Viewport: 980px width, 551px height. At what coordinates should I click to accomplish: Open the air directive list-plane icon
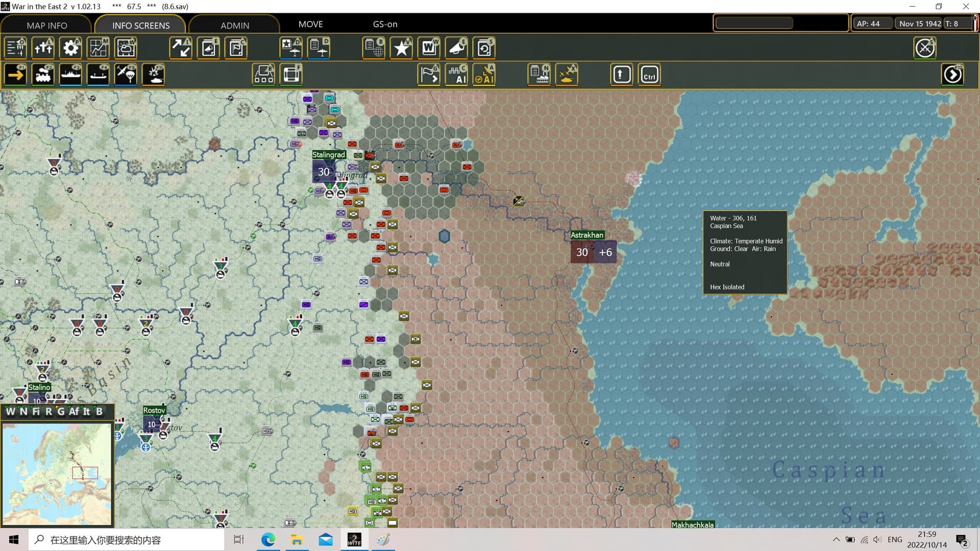319,48
